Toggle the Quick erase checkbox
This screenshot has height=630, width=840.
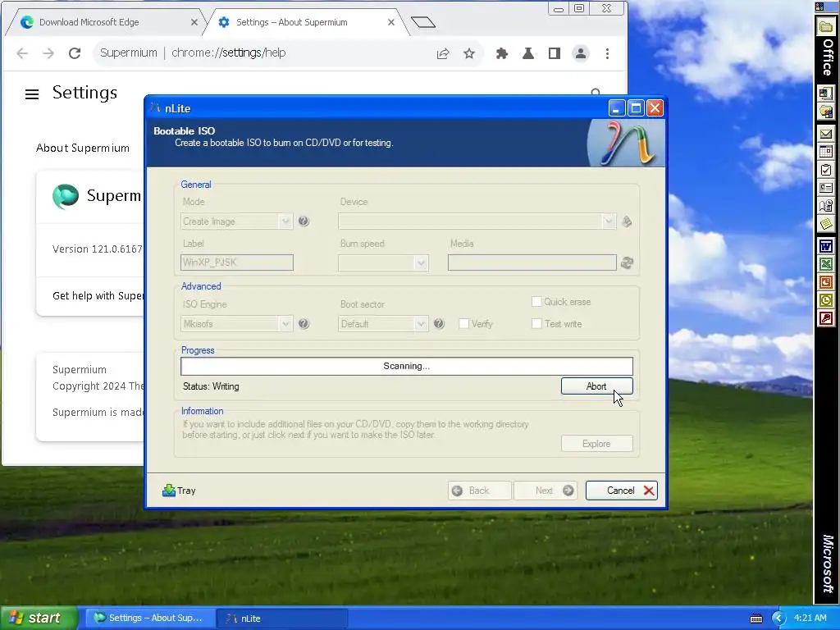[536, 302]
